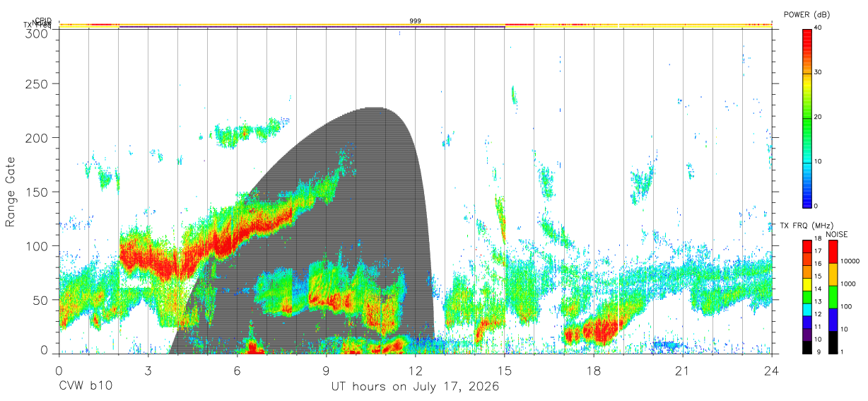Click the 6 tick on UT hours axis
This screenshot has width=868, height=401.
point(237,370)
